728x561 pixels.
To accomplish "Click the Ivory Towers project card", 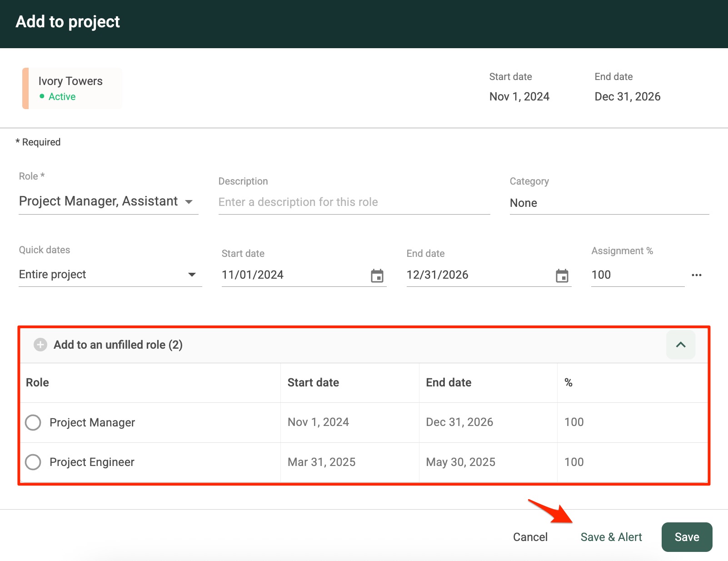I will pos(72,88).
